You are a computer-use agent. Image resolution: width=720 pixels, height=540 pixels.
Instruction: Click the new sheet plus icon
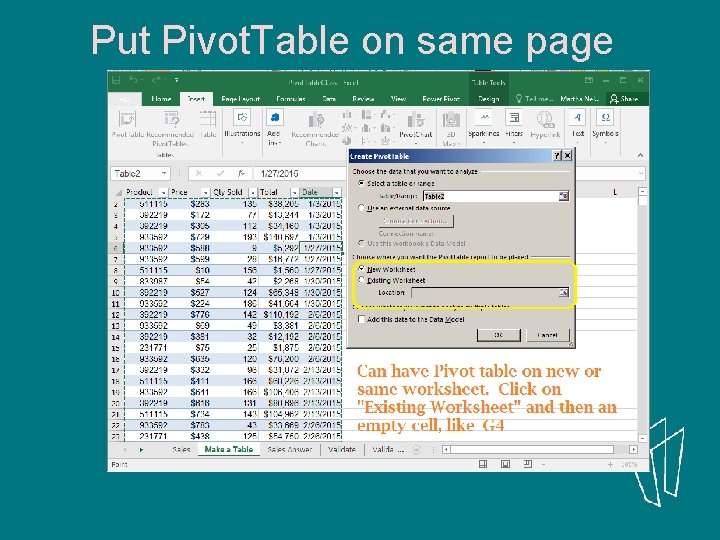pyautogui.click(x=416, y=450)
